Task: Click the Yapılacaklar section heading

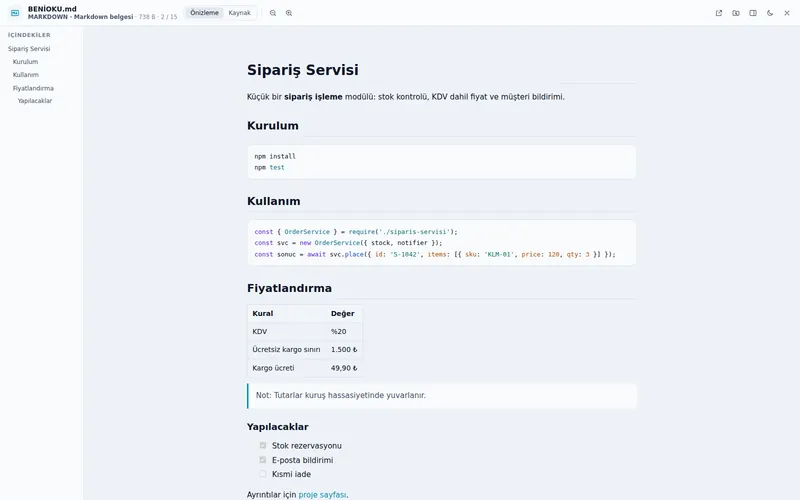Action: (278, 427)
